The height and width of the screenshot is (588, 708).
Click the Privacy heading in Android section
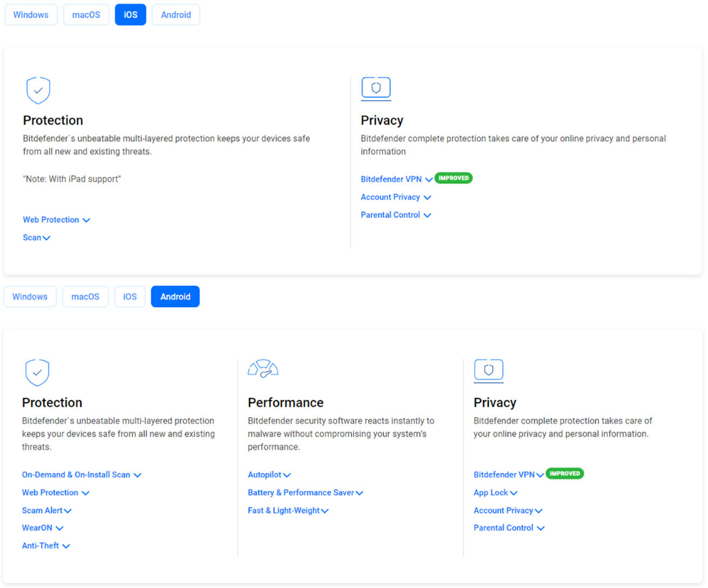coord(495,403)
